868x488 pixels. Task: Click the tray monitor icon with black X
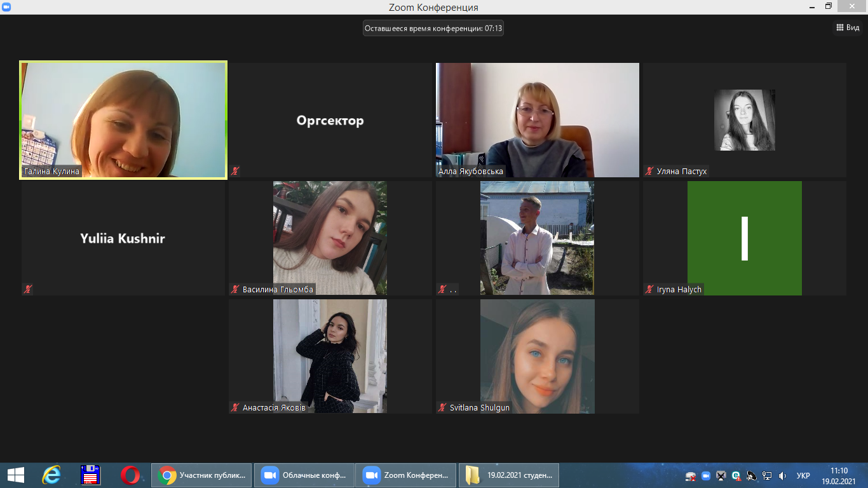point(721,475)
